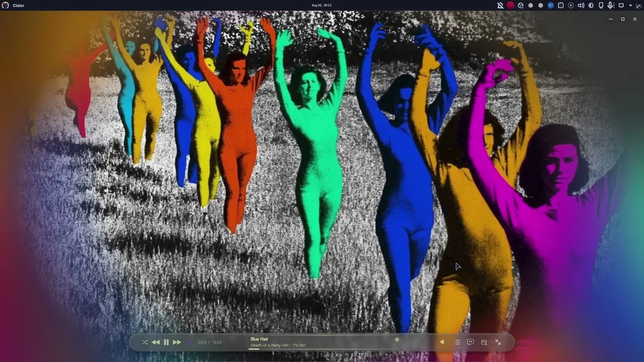Open the clipboard manager tray icon
Screen dimensions: 644x362
[x=560, y=5]
